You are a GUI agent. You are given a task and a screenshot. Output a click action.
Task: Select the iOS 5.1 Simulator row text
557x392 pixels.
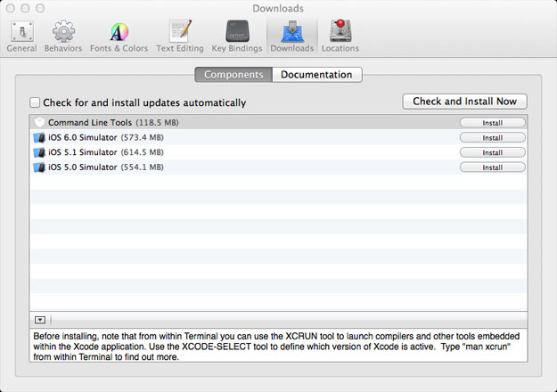(106, 152)
